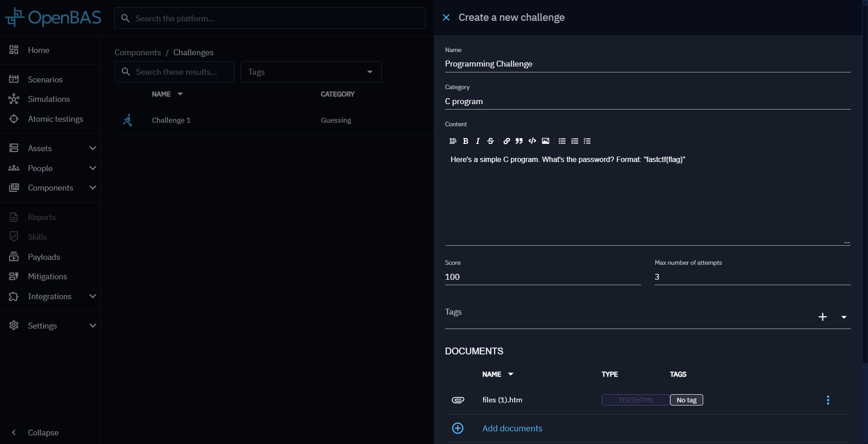Open Scenarios from the sidebar

[45, 80]
